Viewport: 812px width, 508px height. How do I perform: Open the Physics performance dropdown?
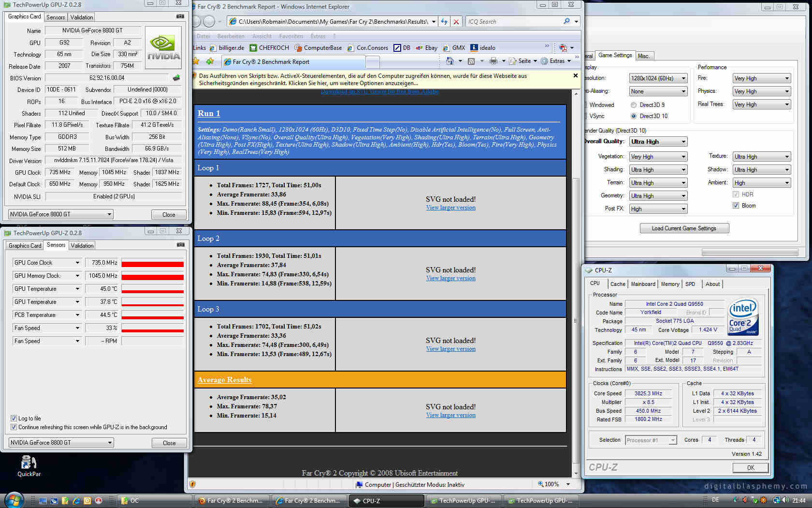pos(762,91)
